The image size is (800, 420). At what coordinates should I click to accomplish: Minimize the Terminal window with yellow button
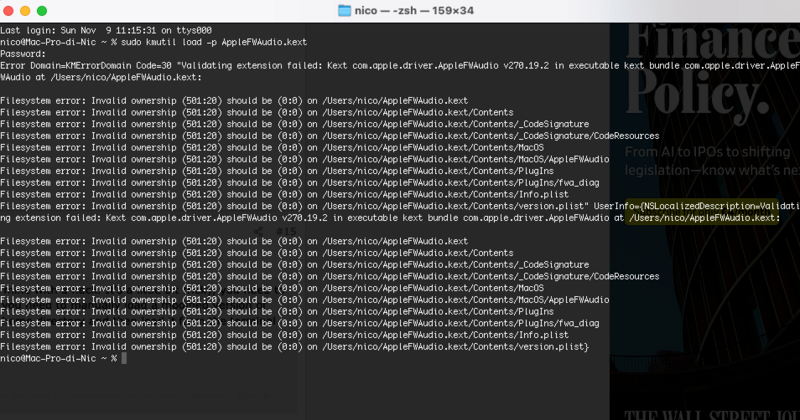[25, 11]
